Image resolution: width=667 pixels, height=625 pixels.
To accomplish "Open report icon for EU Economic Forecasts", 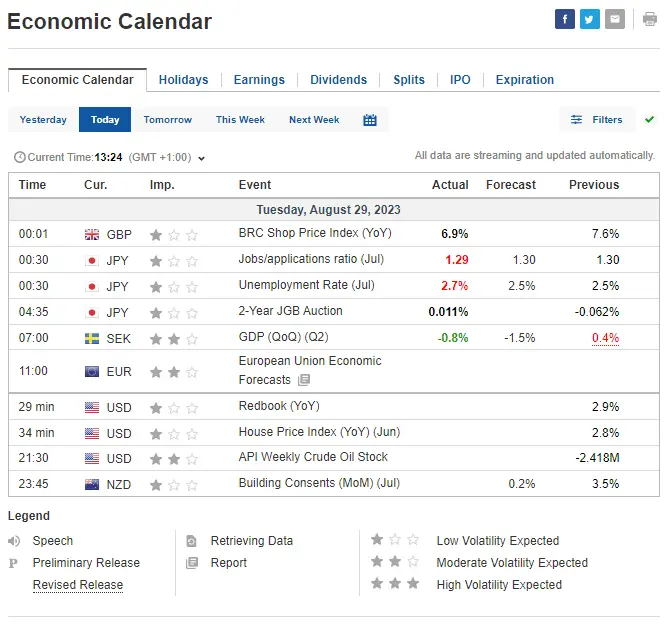I will point(304,380).
